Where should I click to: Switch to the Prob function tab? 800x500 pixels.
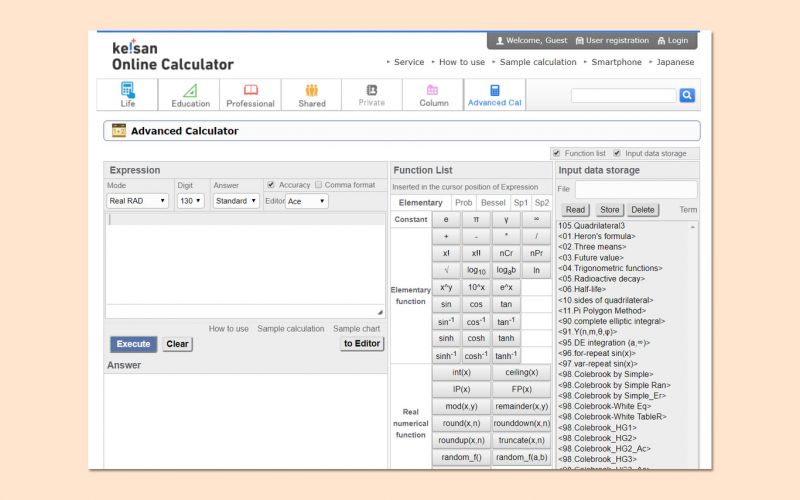tap(464, 203)
